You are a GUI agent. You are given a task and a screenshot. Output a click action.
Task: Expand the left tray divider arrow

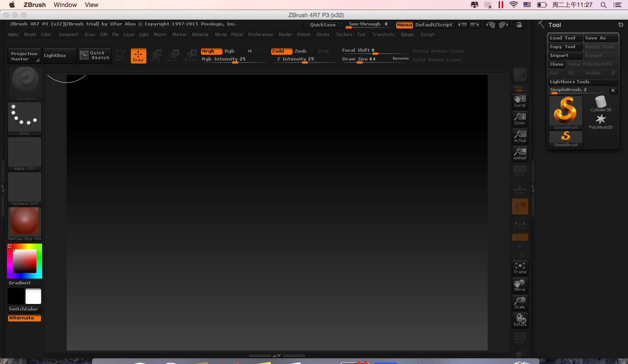click(3, 189)
